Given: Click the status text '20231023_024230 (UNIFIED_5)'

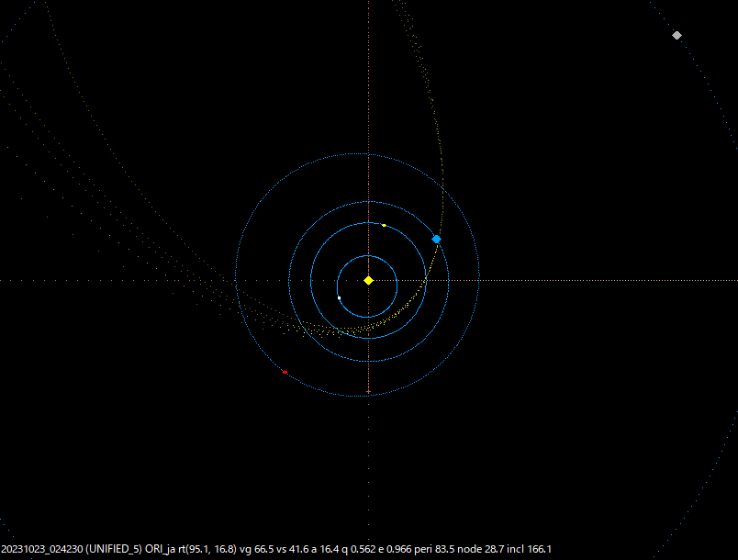Looking at the screenshot, I should click(72, 549).
